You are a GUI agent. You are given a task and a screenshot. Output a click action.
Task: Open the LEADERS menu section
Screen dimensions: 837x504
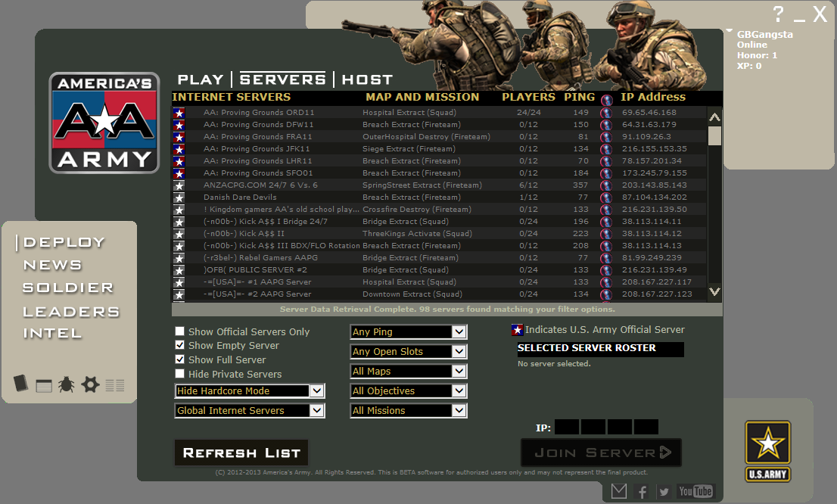pos(71,312)
